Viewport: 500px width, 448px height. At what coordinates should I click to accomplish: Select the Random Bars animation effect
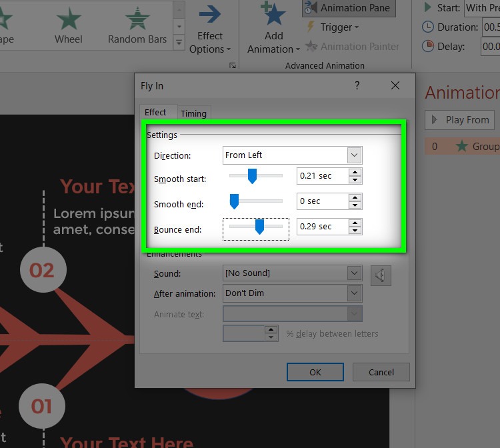137,25
